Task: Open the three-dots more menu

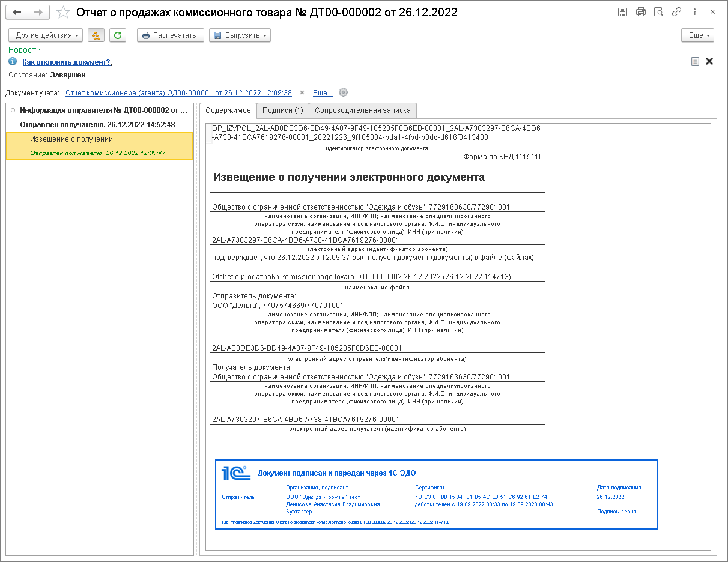Action: click(x=694, y=12)
